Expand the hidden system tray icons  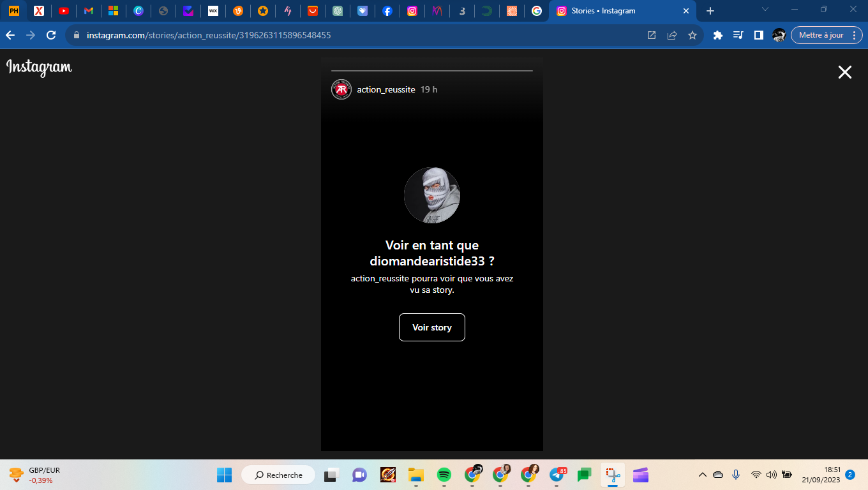tap(702, 475)
